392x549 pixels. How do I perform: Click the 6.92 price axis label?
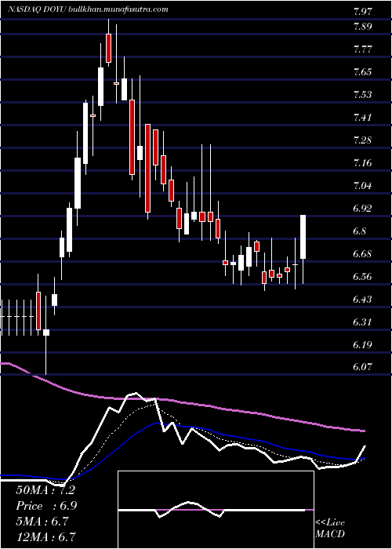point(362,209)
